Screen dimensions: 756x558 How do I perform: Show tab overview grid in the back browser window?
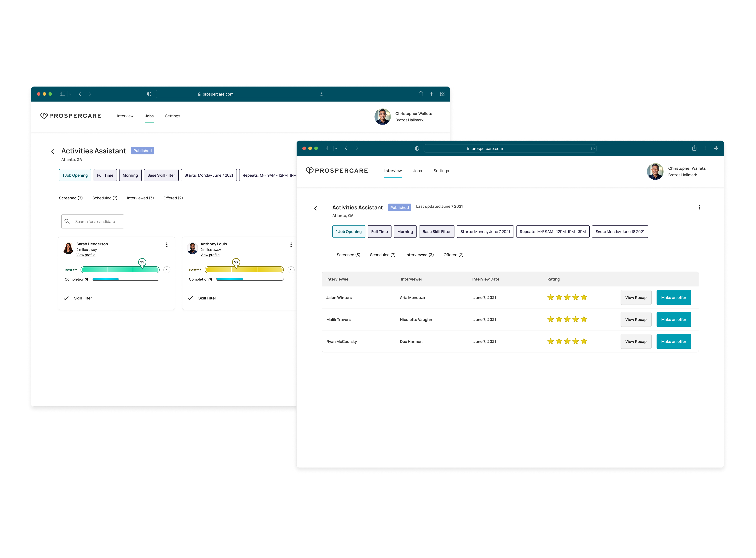pos(442,94)
